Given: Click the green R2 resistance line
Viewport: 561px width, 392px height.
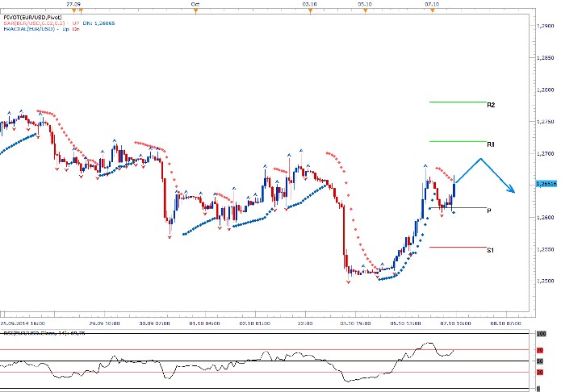Looking at the screenshot, I should [457, 102].
